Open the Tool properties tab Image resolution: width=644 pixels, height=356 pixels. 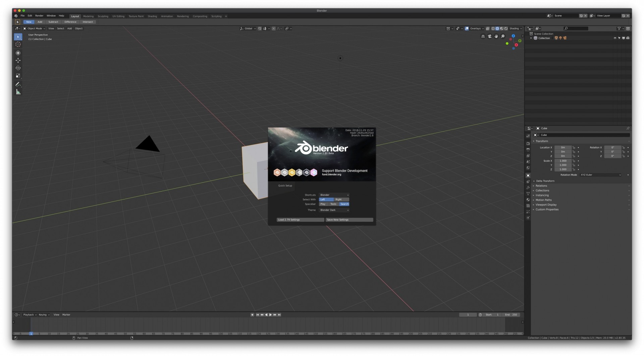[x=528, y=136]
